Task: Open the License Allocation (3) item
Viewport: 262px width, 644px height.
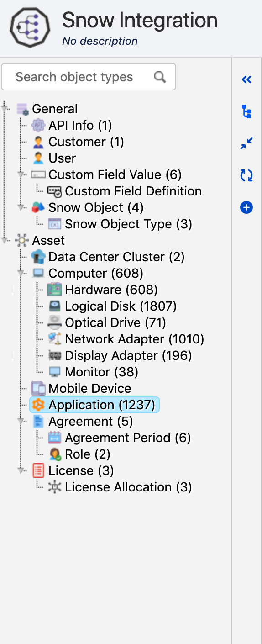Action: (128, 487)
